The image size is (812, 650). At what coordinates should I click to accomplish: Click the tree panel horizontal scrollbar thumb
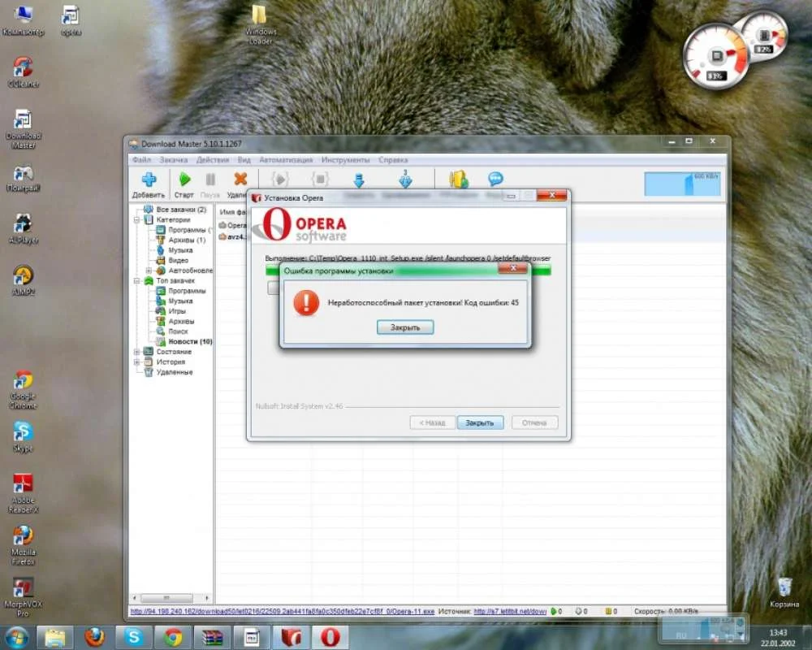[166, 598]
